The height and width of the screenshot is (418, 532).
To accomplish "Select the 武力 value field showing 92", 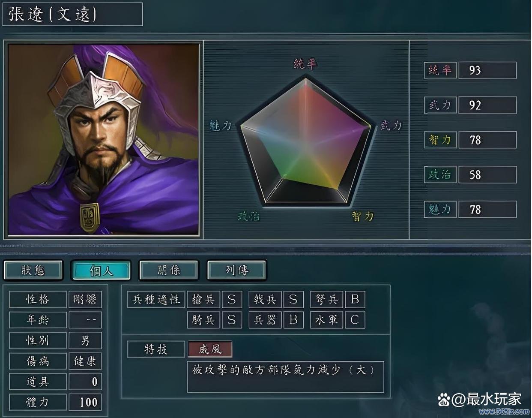I will tap(487, 105).
